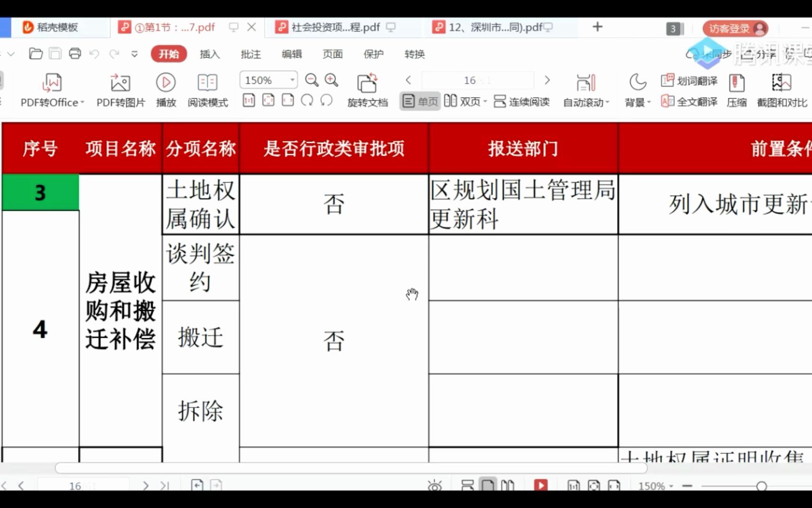Open the 插入 ribbon tab
The width and height of the screenshot is (812, 508).
pos(210,54)
